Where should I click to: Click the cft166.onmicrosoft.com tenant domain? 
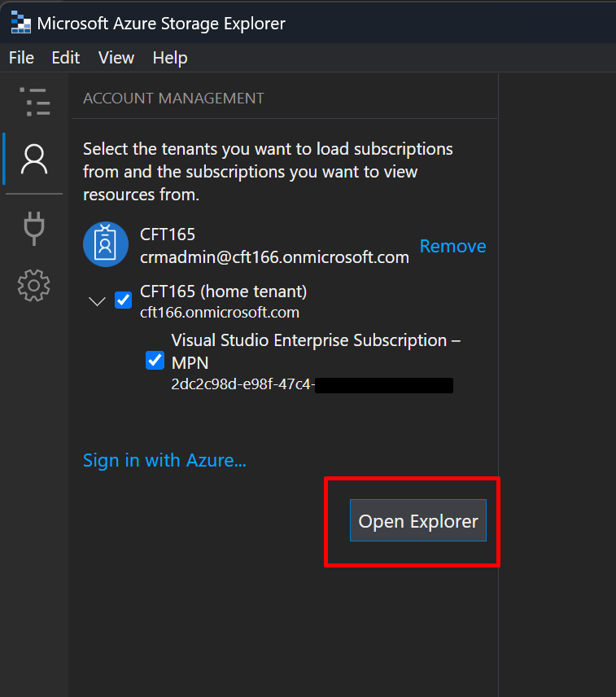(x=220, y=313)
